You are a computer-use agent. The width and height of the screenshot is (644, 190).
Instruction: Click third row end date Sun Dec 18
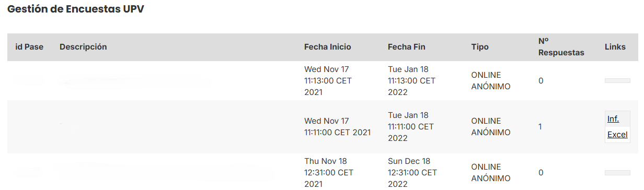[x=411, y=173]
